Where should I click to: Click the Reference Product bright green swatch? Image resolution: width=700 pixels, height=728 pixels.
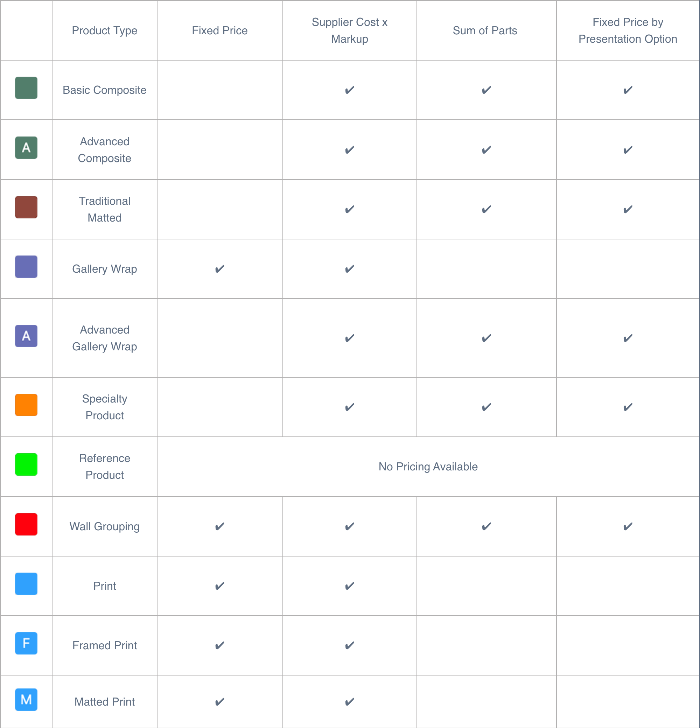pos(26,464)
